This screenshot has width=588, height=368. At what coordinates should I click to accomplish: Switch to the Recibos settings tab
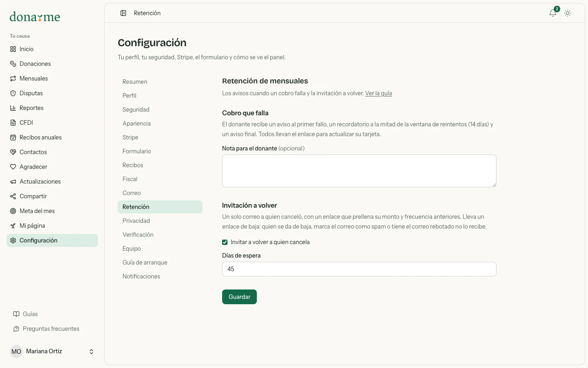point(160,165)
